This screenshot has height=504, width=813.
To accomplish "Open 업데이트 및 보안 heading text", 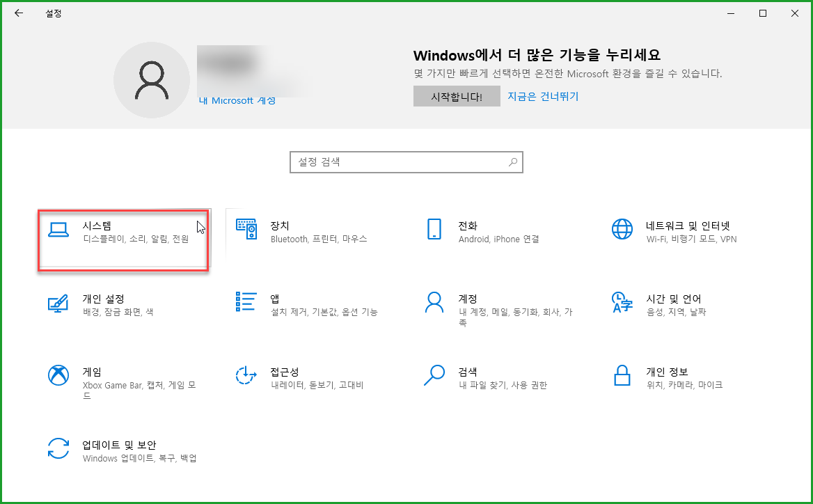I will pos(119,445).
